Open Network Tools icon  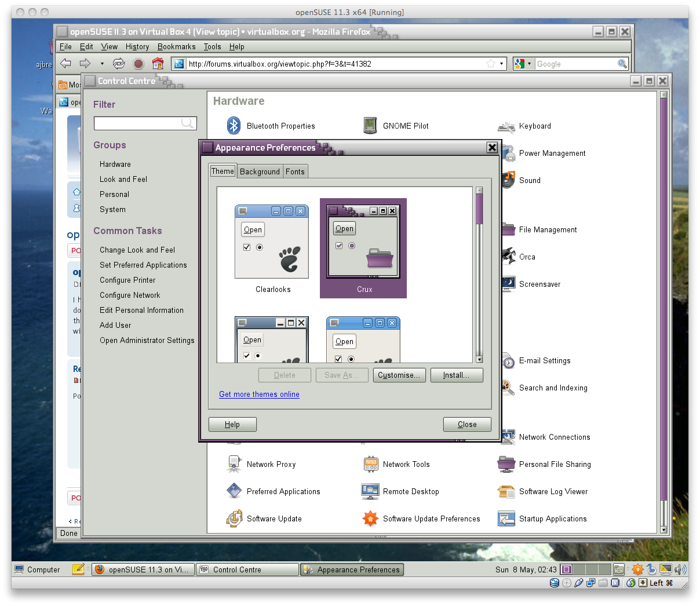pos(370,464)
